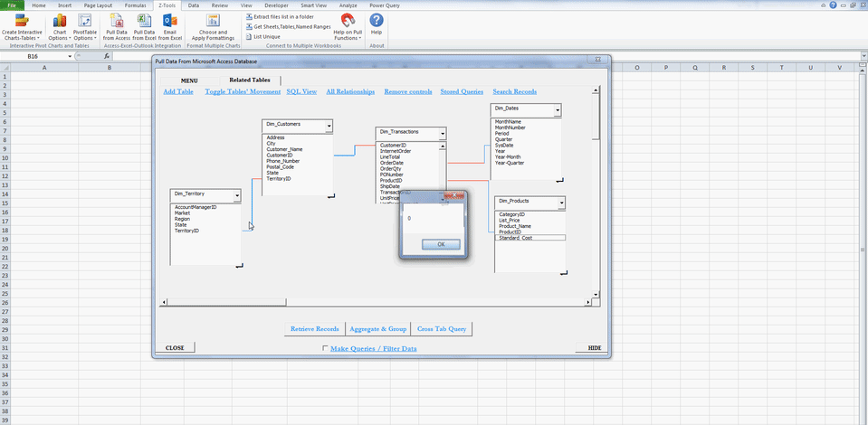This screenshot has width=868, height=425.
Task: Expand the Dim_Products table dropdown
Action: click(x=561, y=203)
